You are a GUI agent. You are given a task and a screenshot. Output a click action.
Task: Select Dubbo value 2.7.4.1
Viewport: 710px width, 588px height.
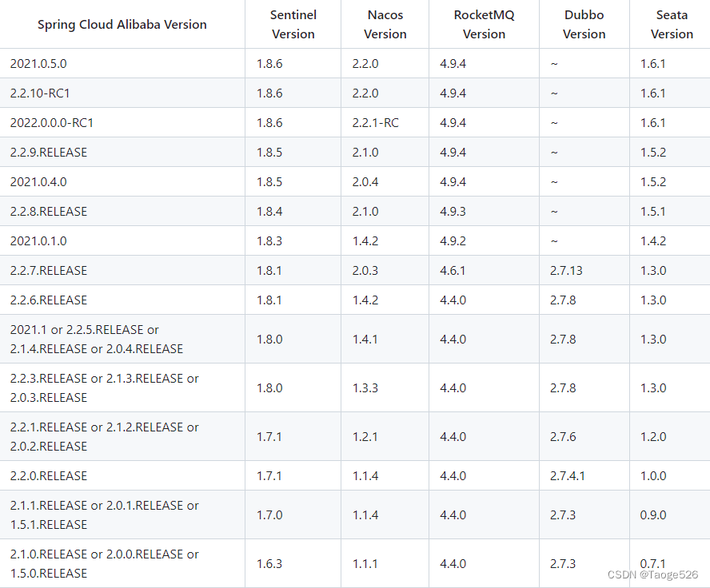(x=568, y=476)
